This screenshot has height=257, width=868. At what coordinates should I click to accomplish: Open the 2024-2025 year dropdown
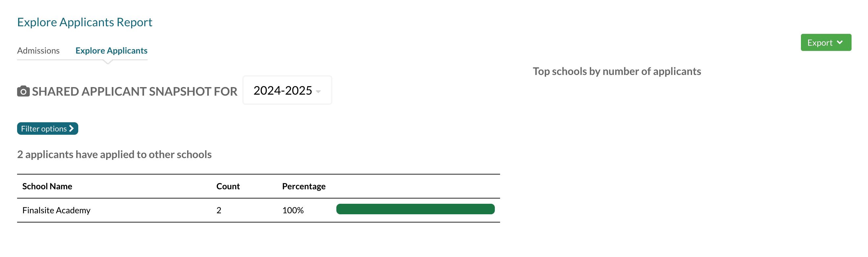(x=287, y=90)
